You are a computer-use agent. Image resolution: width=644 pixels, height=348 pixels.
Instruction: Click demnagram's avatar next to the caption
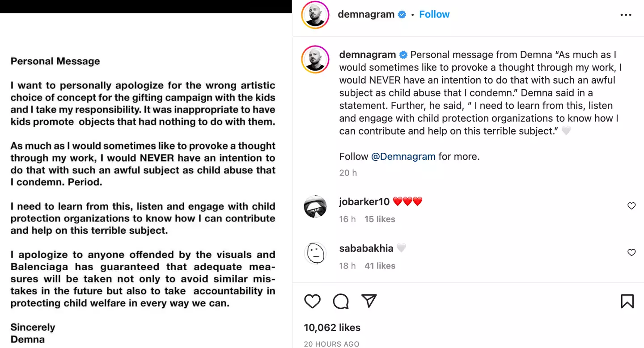click(x=315, y=59)
